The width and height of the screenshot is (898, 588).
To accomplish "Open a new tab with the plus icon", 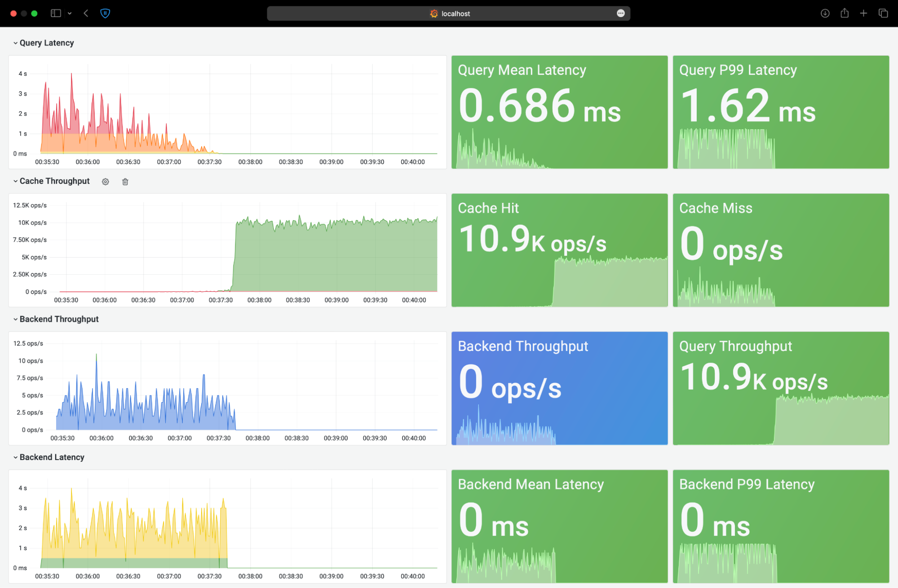I will [x=863, y=13].
